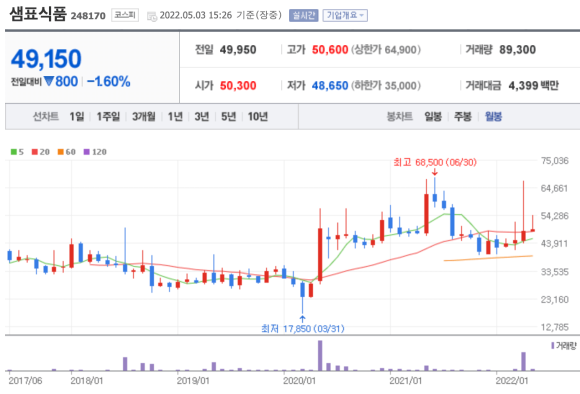Click the green 5 moving average swatch

[x=14, y=152]
